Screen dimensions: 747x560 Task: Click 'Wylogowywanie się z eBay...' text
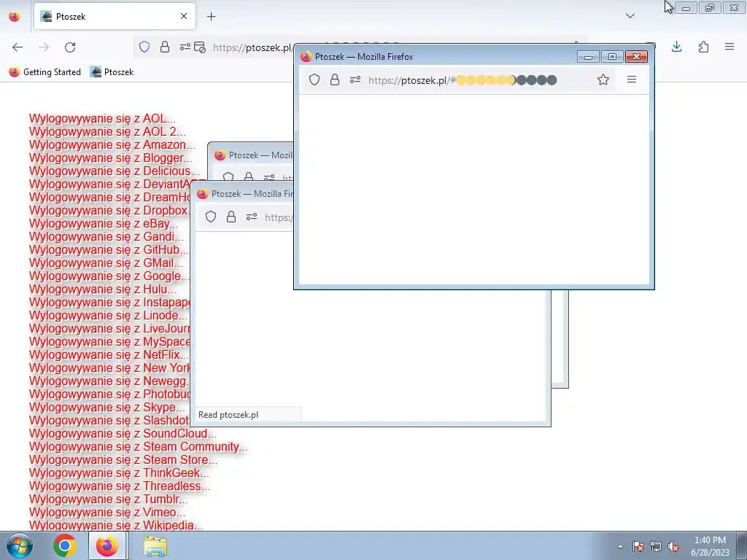104,223
